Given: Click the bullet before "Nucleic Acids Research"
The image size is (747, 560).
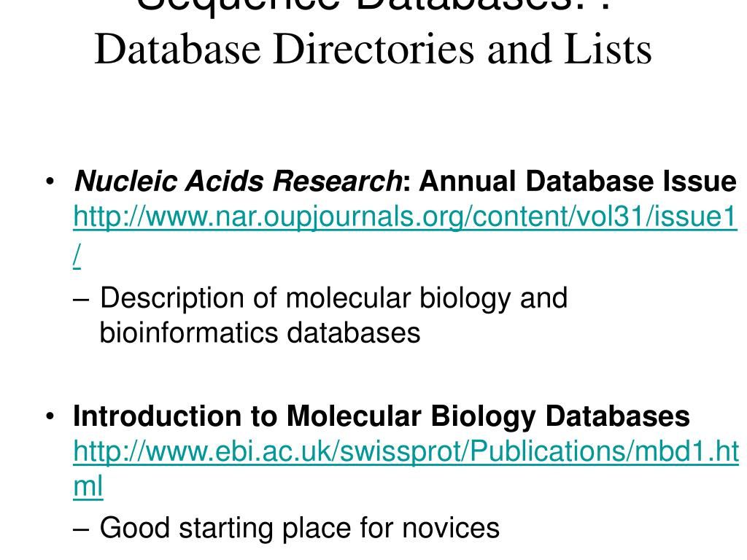Looking at the screenshot, I should click(x=50, y=182).
